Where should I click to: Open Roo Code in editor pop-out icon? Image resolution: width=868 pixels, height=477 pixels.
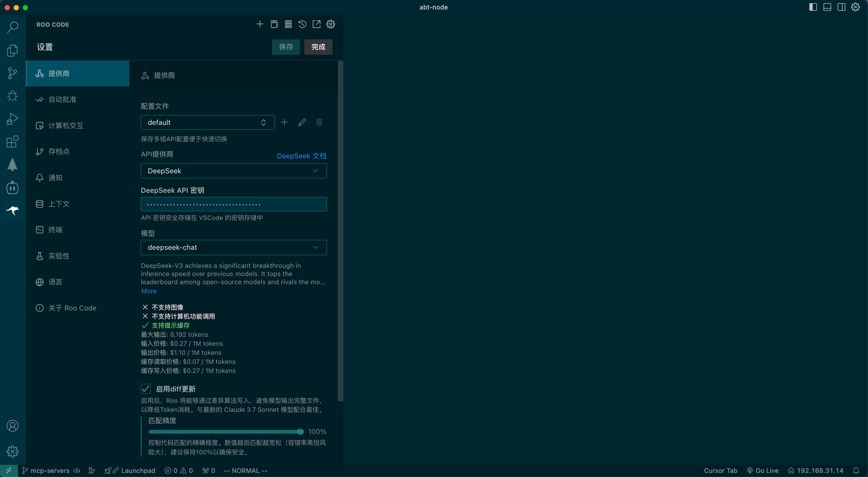pyautogui.click(x=317, y=24)
